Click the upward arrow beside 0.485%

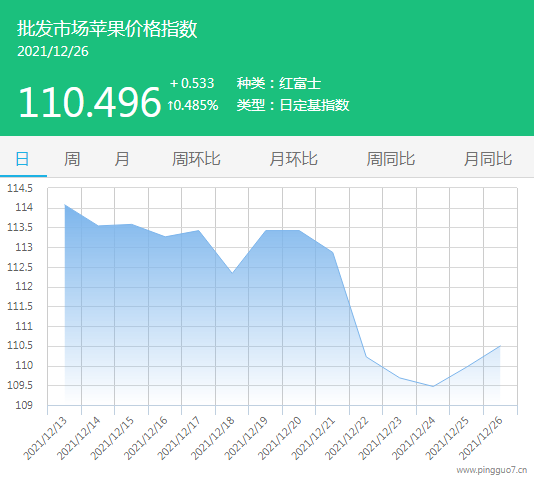(170, 105)
